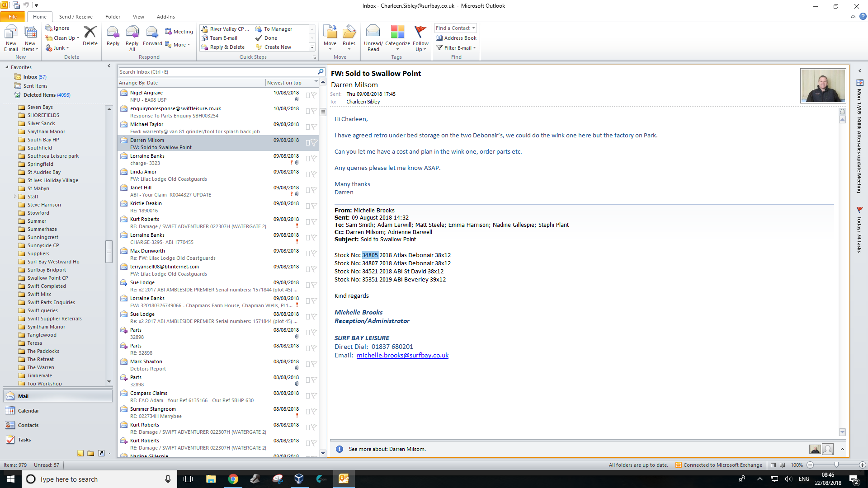This screenshot has width=868, height=488.
Task: Collapse the Favorites section
Action: pos(7,67)
